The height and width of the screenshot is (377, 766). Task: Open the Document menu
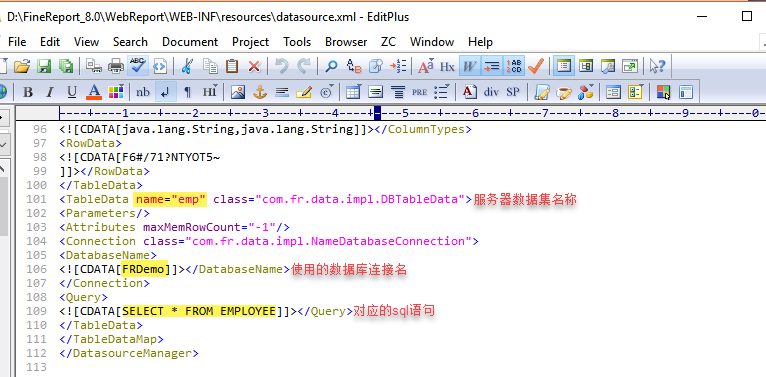[x=190, y=42]
